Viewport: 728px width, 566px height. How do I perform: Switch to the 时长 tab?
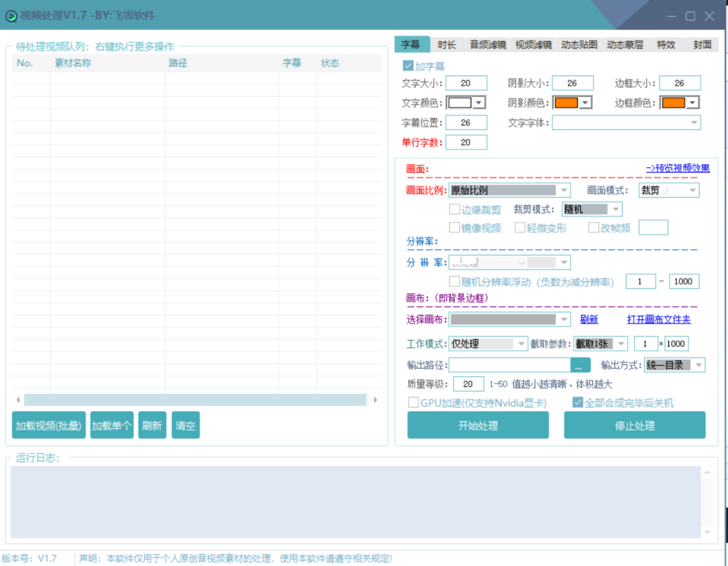coord(447,45)
